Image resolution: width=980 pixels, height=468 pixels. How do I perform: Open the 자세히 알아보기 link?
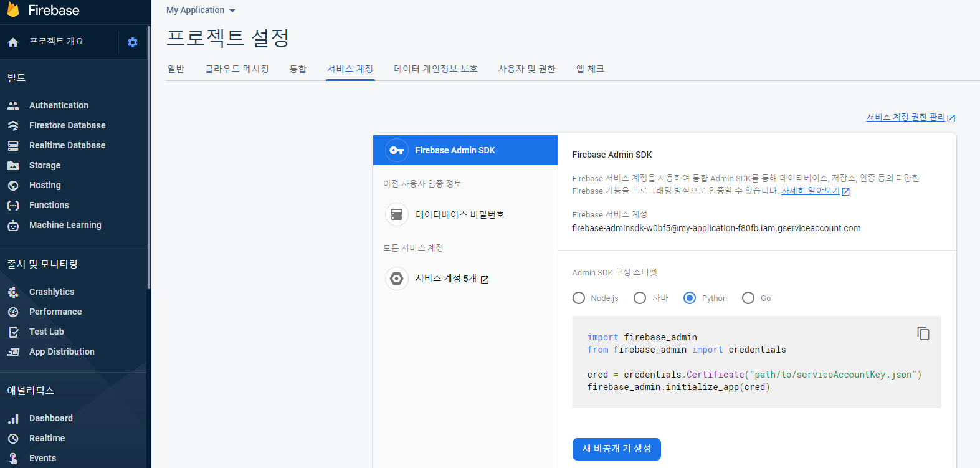point(810,191)
